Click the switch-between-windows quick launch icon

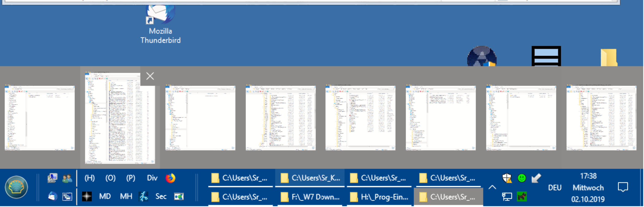coord(67,196)
